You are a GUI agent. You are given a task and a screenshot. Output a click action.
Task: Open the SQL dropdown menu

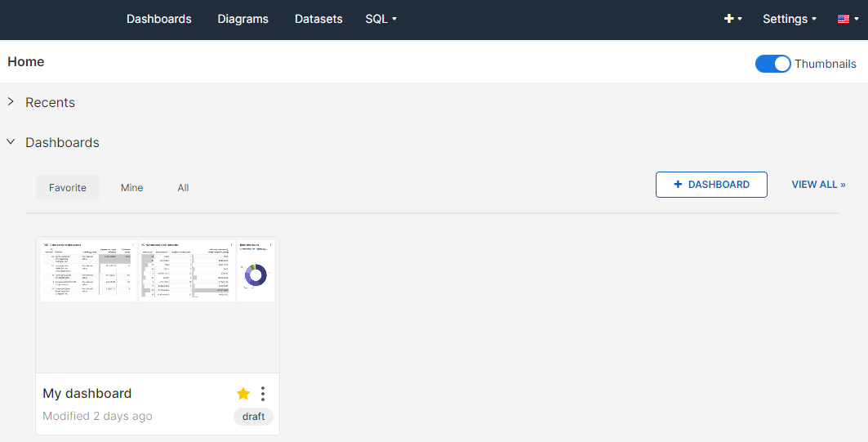click(381, 19)
